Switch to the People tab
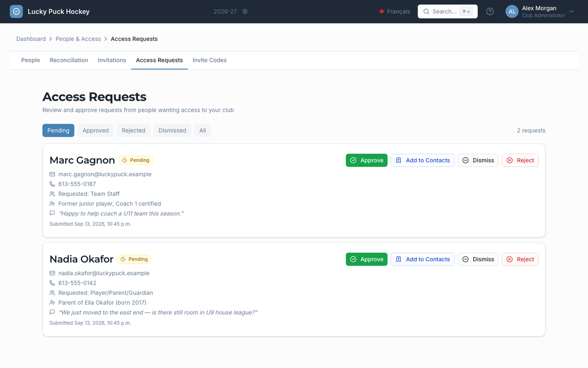This screenshot has width=588, height=368. point(30,60)
